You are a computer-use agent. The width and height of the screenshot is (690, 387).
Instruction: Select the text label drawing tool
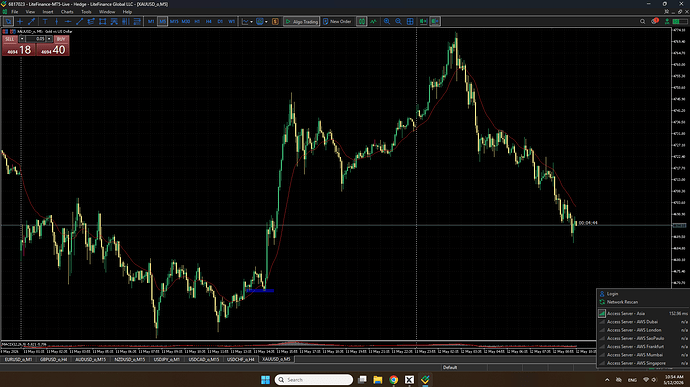(45, 21)
